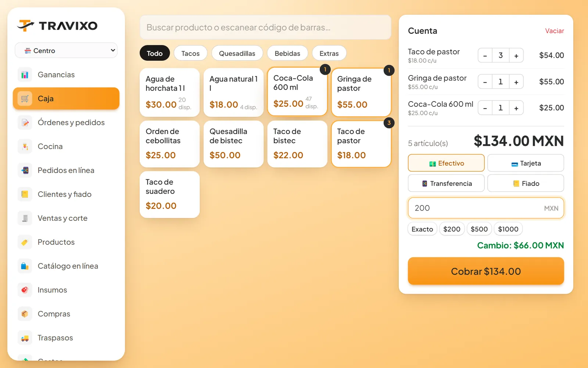
Task: Add Orden de cebollitas product card
Action: click(x=170, y=144)
